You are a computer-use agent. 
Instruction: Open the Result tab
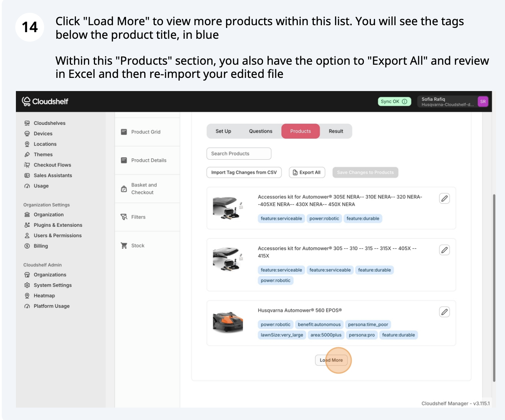click(x=336, y=131)
